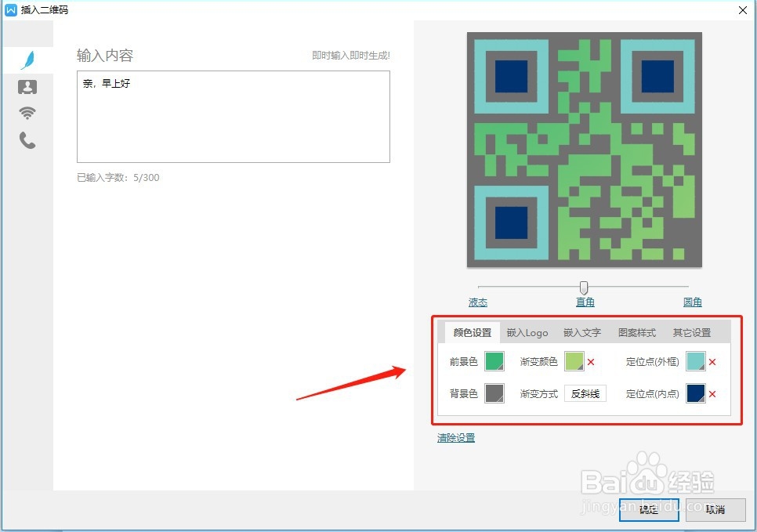Confirm with the 确定 button
The image size is (757, 532).
pyautogui.click(x=649, y=510)
